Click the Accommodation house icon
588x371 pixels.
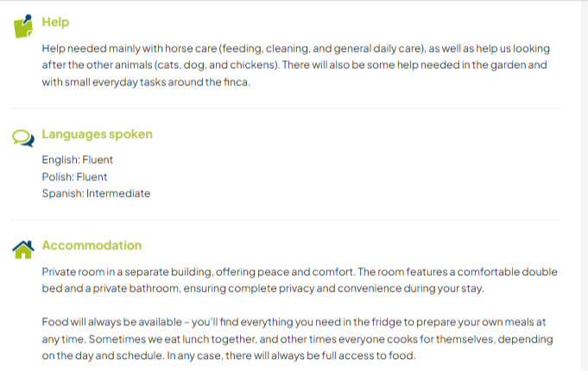pyautogui.click(x=23, y=248)
